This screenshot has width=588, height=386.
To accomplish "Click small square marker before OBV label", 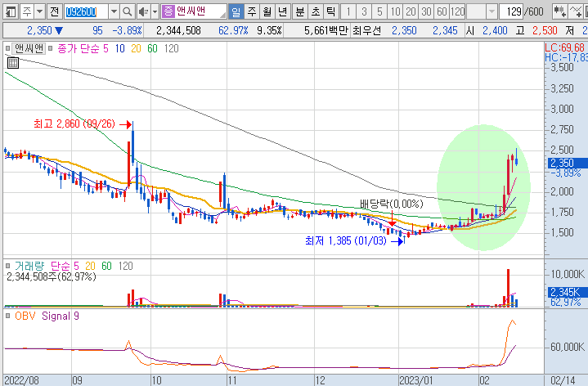I will click(8, 316).
